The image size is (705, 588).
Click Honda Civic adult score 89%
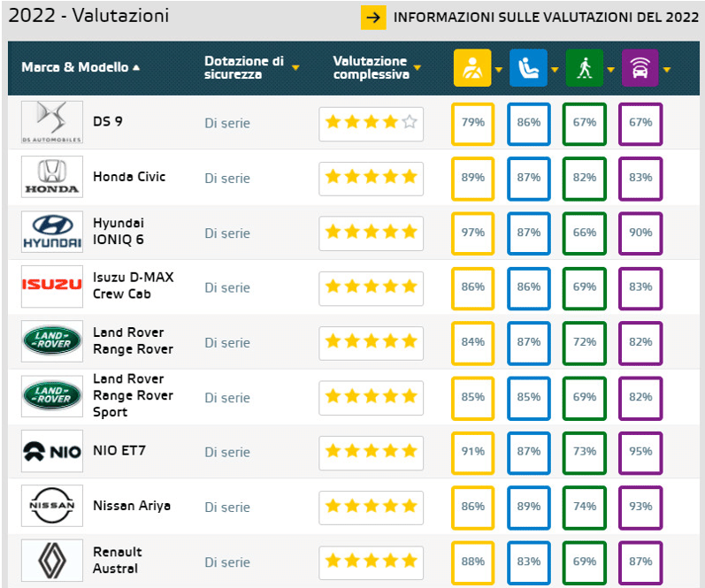[473, 179]
